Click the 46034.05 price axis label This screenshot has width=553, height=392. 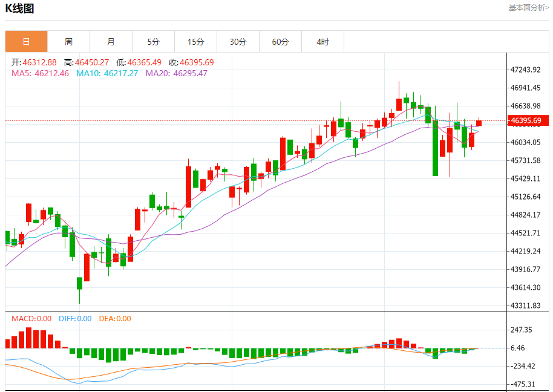[526, 142]
